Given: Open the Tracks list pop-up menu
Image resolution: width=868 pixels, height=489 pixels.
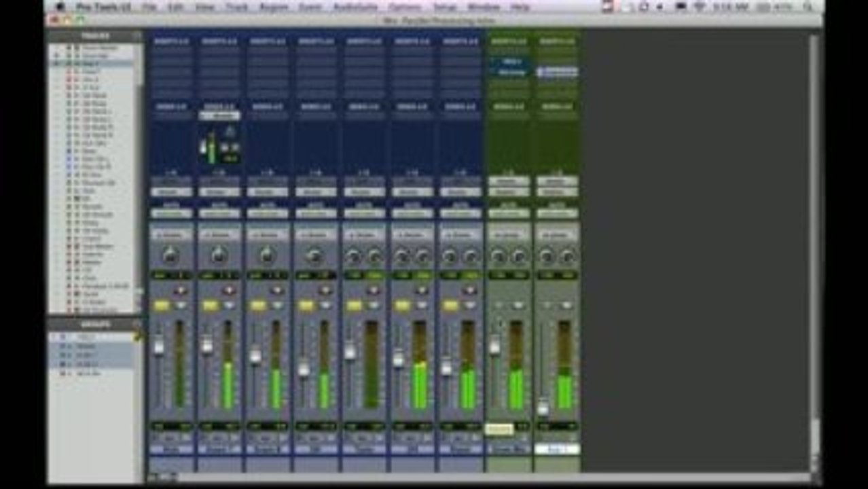Looking at the screenshot, I should pos(137,36).
